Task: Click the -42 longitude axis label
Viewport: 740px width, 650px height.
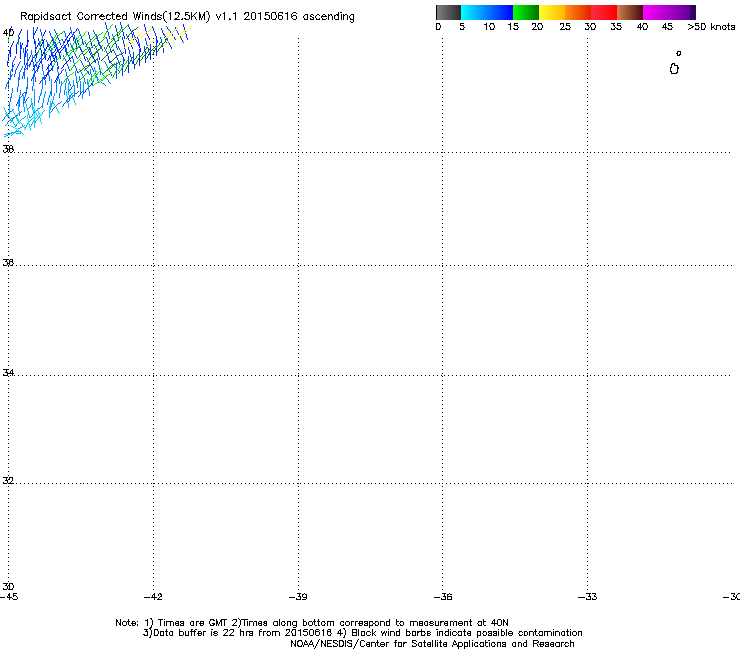Action: point(153,597)
